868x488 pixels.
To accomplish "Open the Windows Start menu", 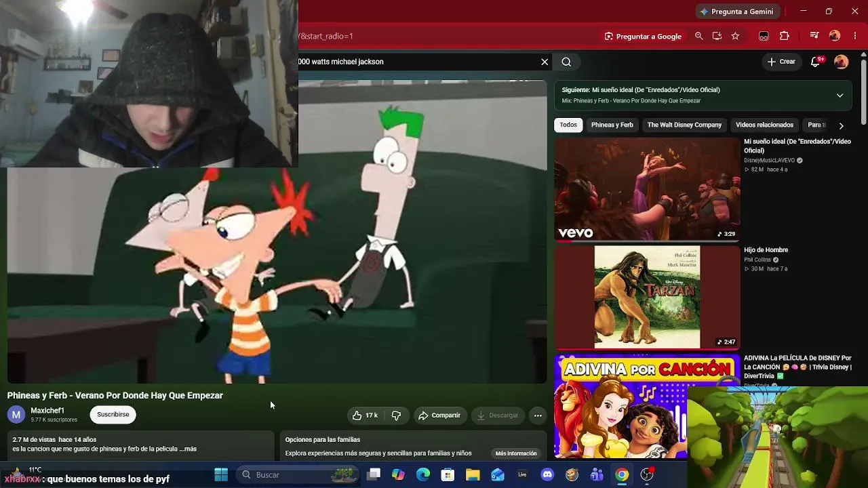I will [221, 474].
